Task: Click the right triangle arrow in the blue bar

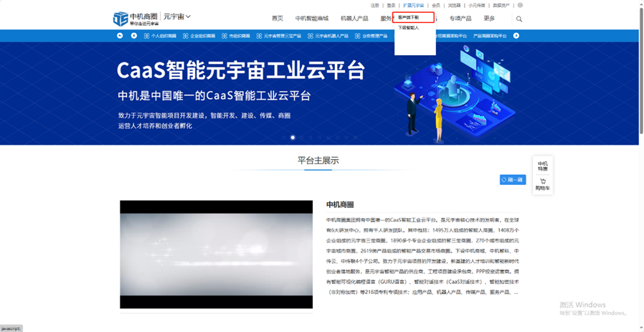Action: 516,36
